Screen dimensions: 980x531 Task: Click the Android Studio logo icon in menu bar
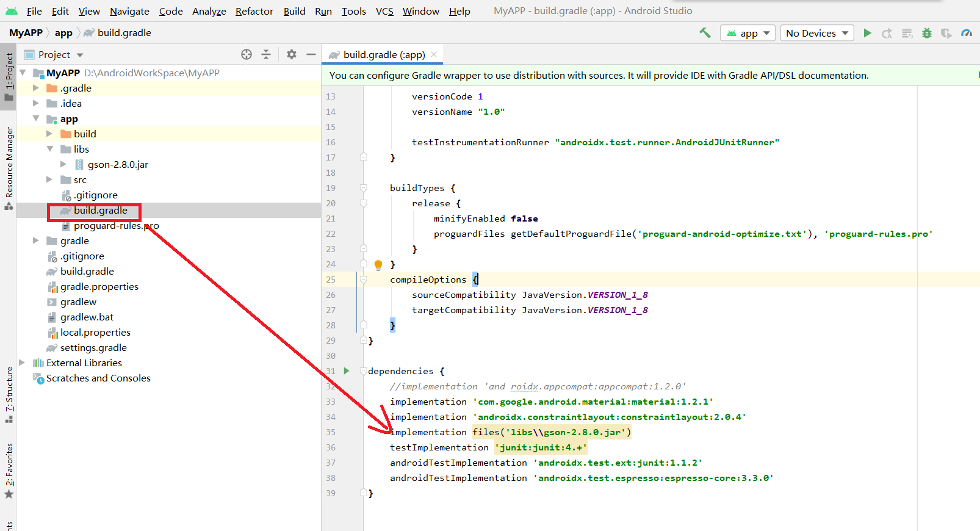pos(12,11)
